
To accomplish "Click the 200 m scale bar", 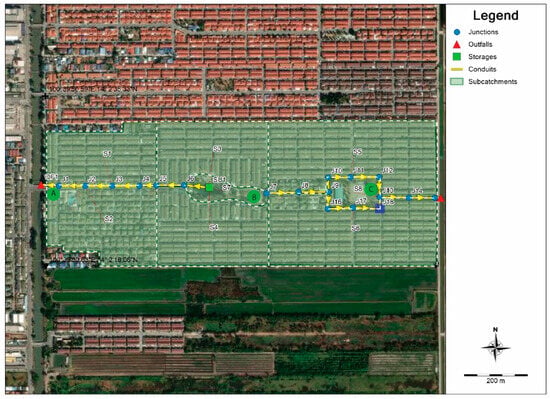I will pyautogui.click(x=496, y=375).
